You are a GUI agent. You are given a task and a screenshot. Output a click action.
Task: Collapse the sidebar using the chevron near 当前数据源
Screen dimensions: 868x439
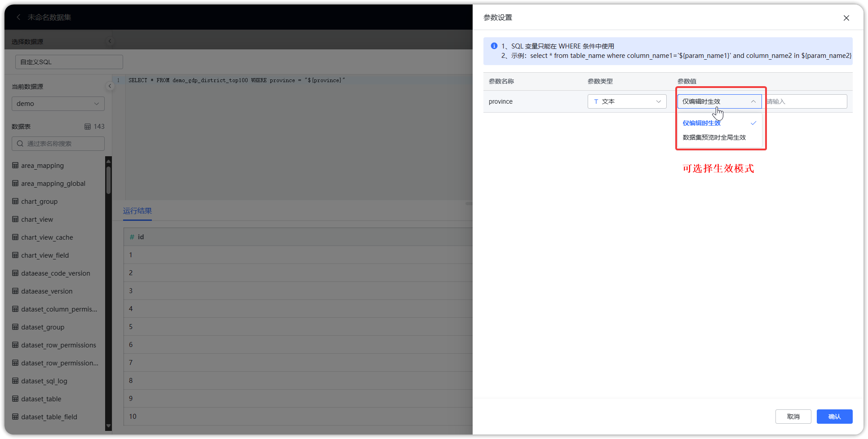coord(110,86)
